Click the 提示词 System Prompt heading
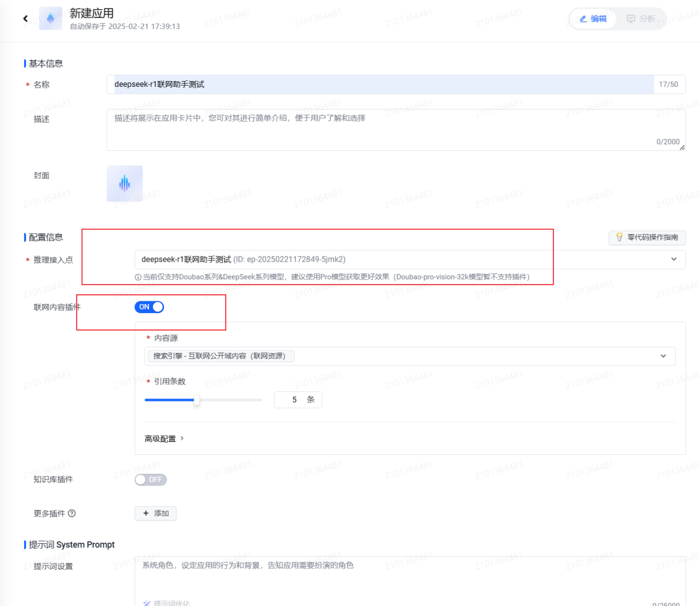The height and width of the screenshot is (606, 700). click(71, 545)
